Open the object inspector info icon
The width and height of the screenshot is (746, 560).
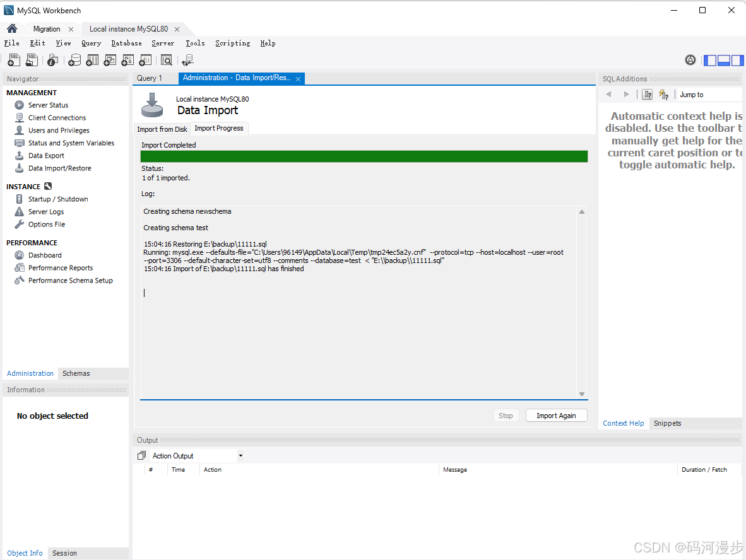53,60
